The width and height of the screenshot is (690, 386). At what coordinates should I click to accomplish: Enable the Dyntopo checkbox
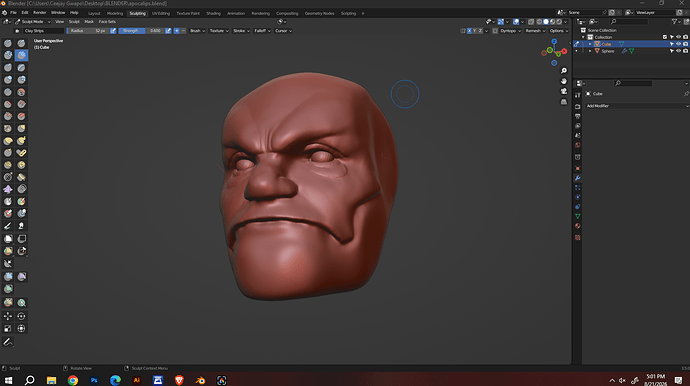click(x=495, y=31)
